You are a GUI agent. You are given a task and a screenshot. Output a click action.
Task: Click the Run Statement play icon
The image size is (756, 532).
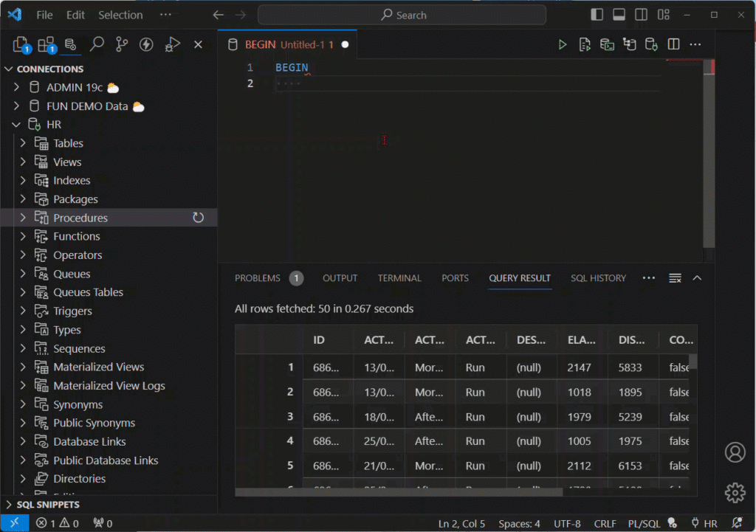pyautogui.click(x=562, y=45)
